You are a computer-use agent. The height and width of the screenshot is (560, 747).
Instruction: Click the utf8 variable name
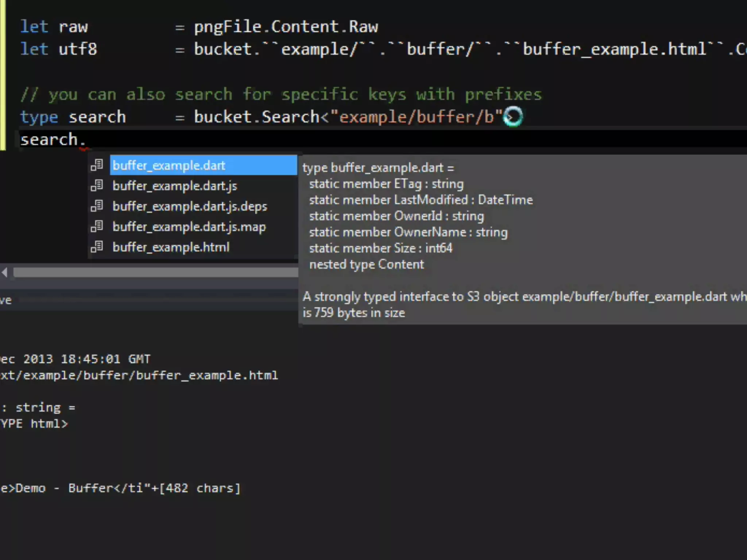pyautogui.click(x=78, y=49)
